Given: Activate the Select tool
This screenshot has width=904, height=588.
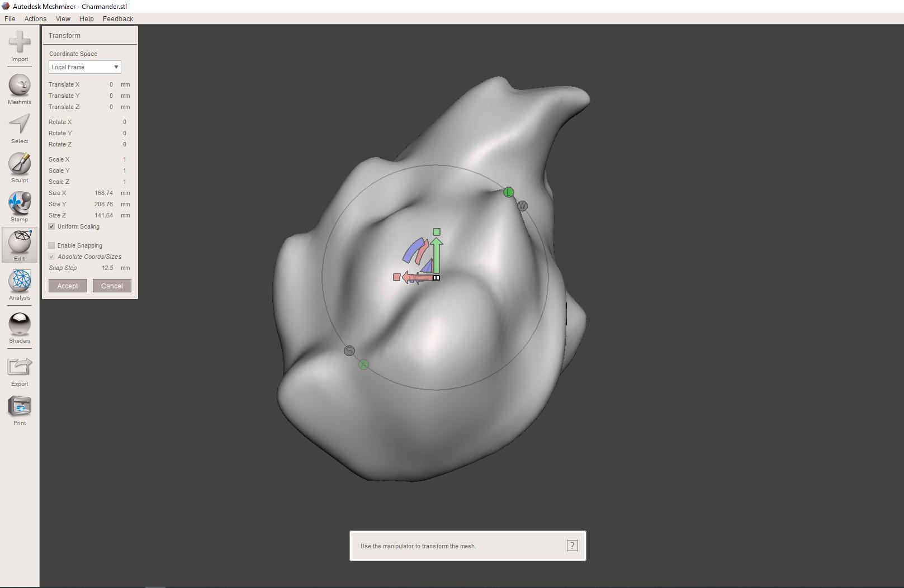Looking at the screenshot, I should click(x=20, y=128).
